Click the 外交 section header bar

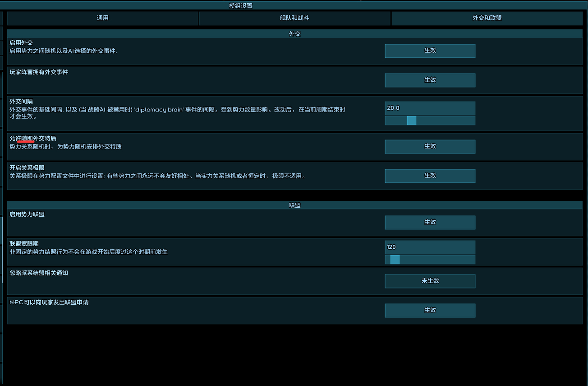click(294, 33)
